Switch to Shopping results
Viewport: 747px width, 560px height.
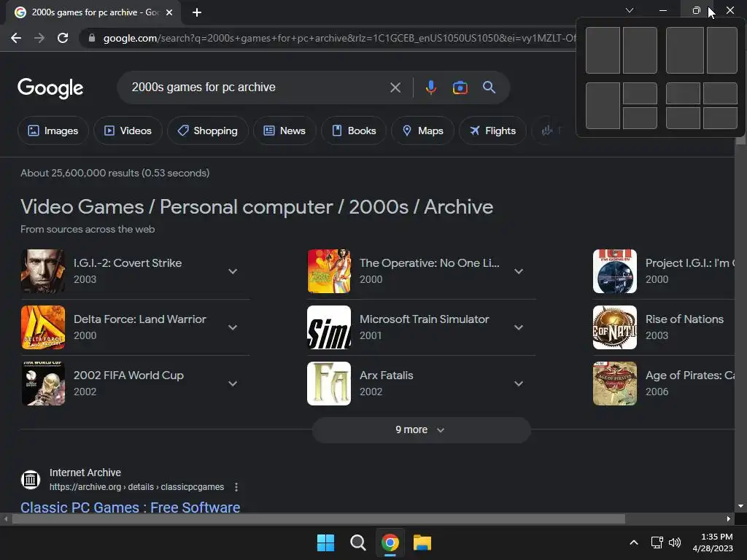[208, 131]
